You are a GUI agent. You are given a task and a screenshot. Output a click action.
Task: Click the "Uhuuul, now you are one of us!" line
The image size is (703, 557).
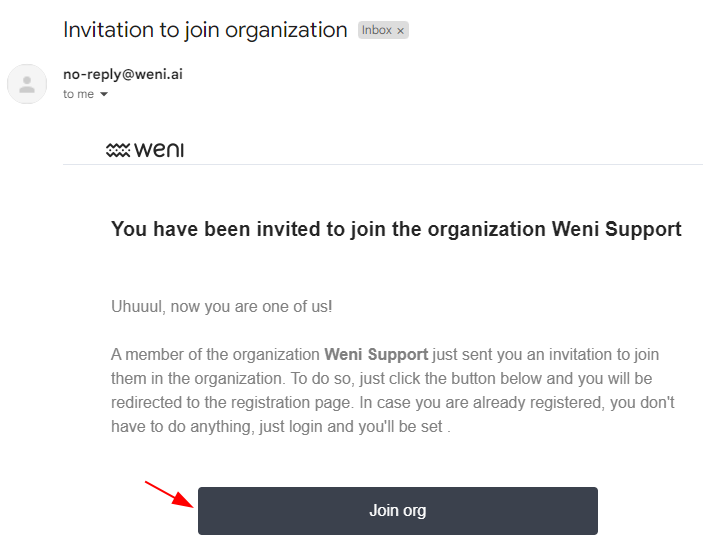(221, 306)
